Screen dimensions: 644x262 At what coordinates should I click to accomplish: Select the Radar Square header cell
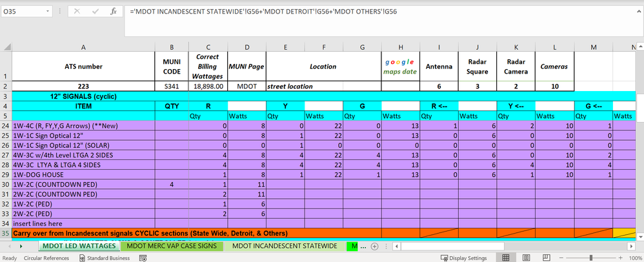coord(478,66)
